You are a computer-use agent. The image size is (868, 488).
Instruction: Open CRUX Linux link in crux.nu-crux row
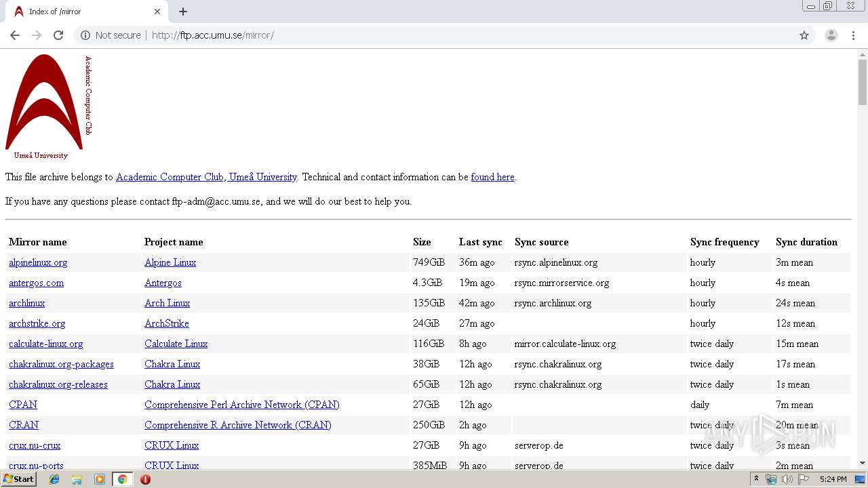[172, 445]
